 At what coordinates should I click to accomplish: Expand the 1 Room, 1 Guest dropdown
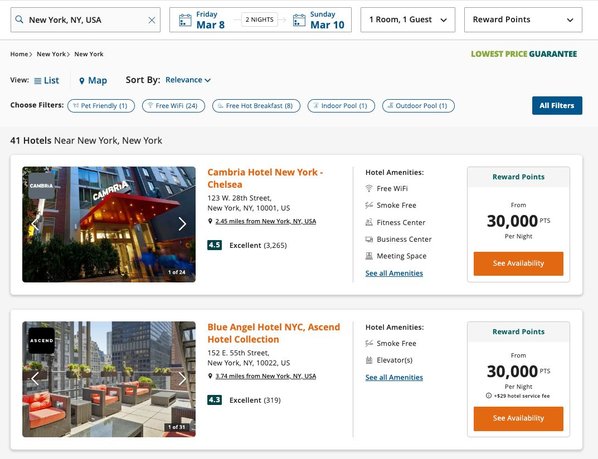[x=408, y=20]
